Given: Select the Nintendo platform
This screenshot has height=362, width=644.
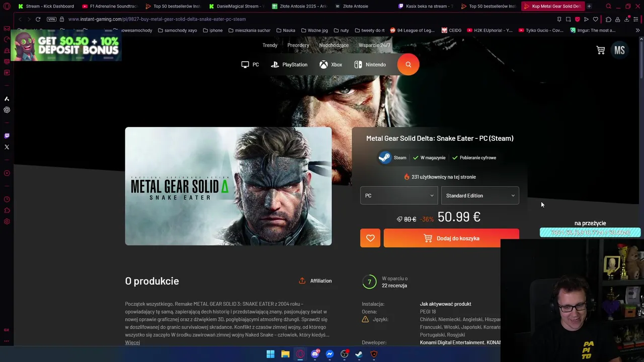Looking at the screenshot, I should coord(370,64).
